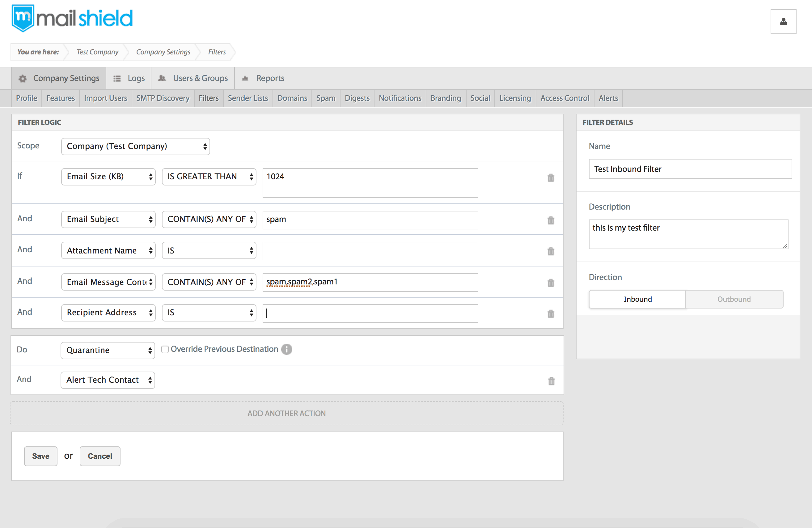Open the Reports tab
Screen dimensions: 812x528
pyautogui.click(x=263, y=78)
